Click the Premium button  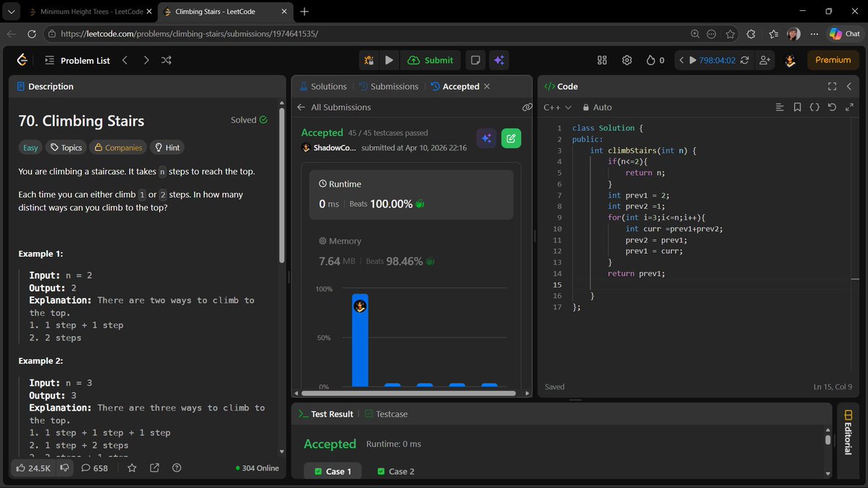833,60
